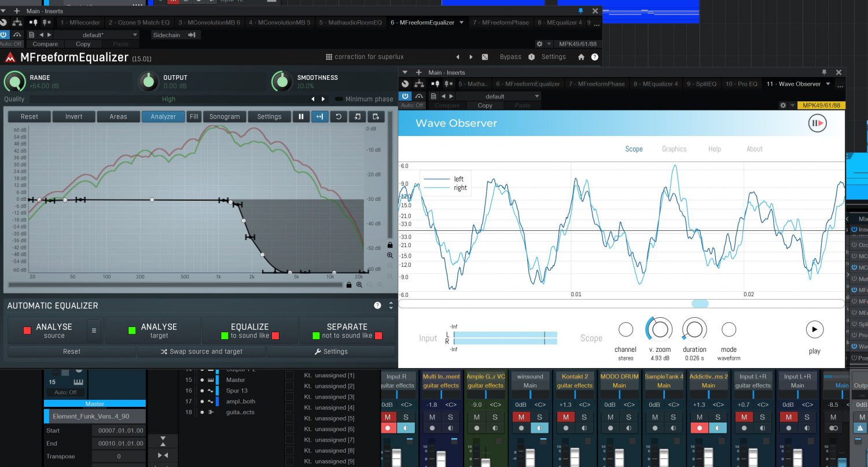
Task: Open the Analyse source menu icon
Action: [x=94, y=330]
